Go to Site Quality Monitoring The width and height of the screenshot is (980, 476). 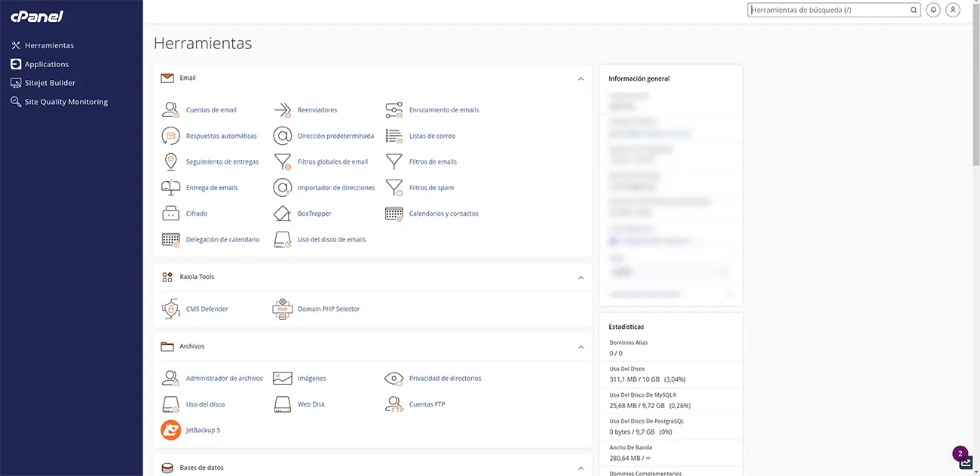point(66,102)
